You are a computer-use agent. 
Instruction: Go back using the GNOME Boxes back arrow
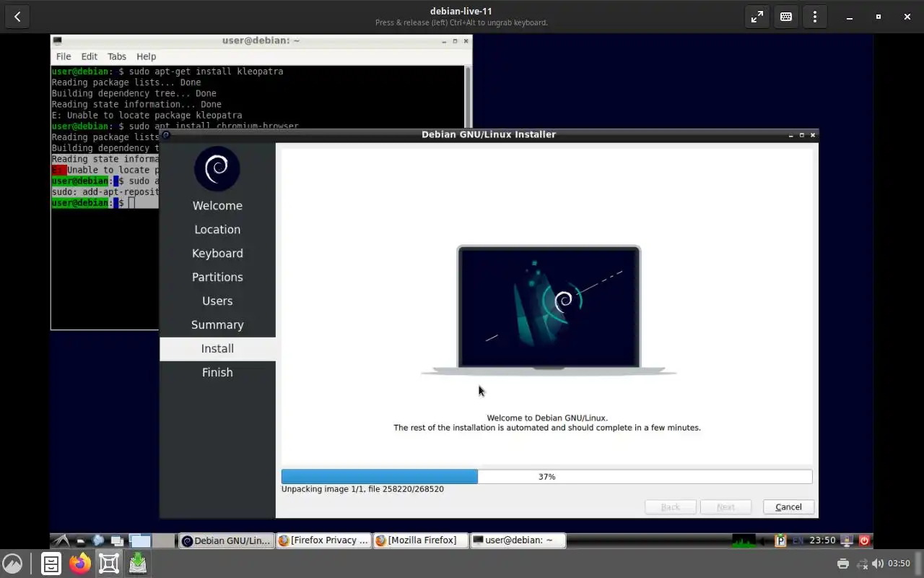click(17, 17)
